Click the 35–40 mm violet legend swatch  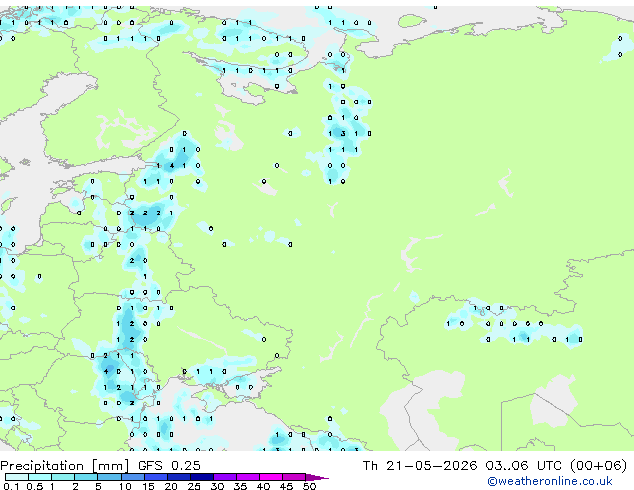coord(247,477)
